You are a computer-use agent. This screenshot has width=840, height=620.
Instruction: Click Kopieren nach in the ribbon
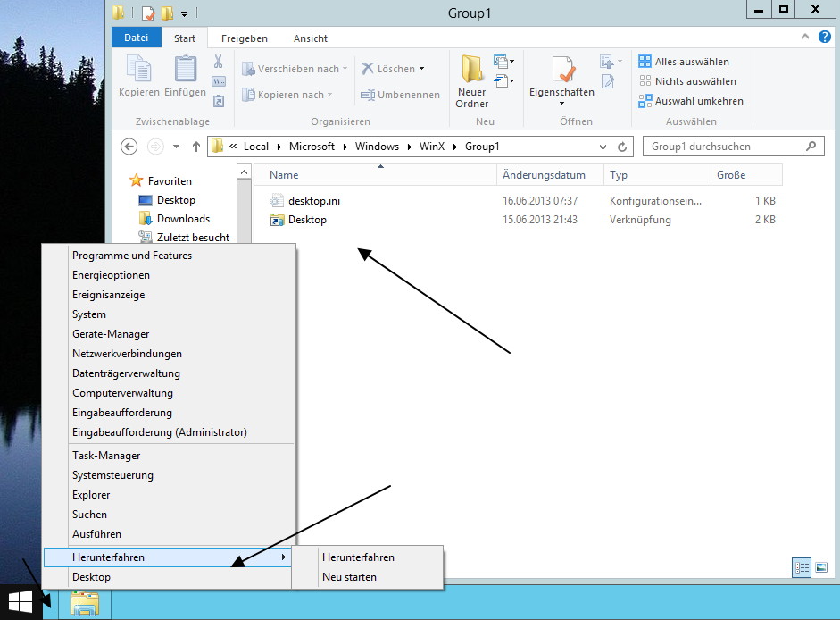coord(287,95)
